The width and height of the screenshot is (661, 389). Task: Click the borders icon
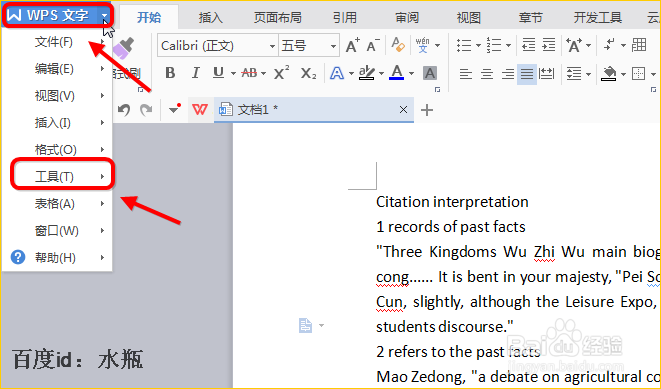coord(638,74)
